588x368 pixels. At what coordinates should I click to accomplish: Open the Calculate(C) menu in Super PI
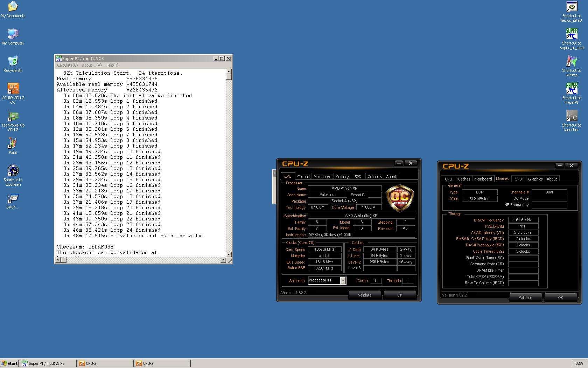(68, 65)
